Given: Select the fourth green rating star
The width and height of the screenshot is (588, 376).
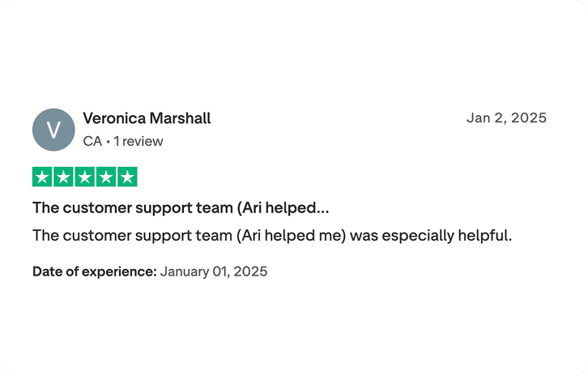Looking at the screenshot, I should click(106, 177).
